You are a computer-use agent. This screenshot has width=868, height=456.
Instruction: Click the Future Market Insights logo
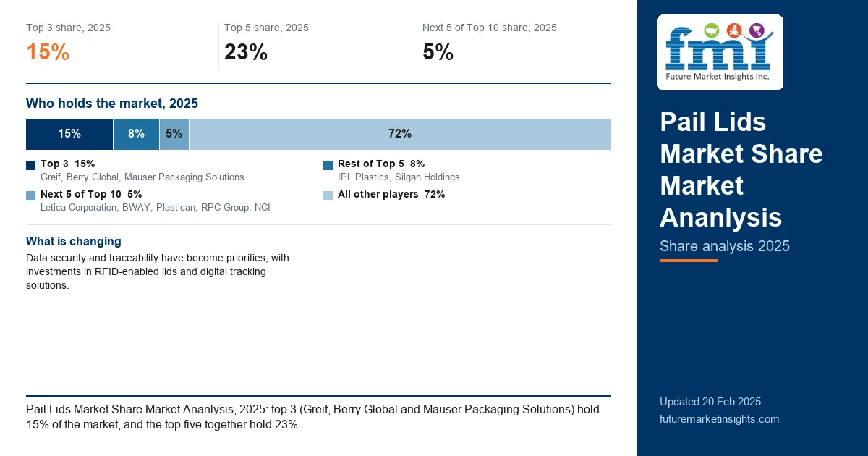(x=720, y=52)
